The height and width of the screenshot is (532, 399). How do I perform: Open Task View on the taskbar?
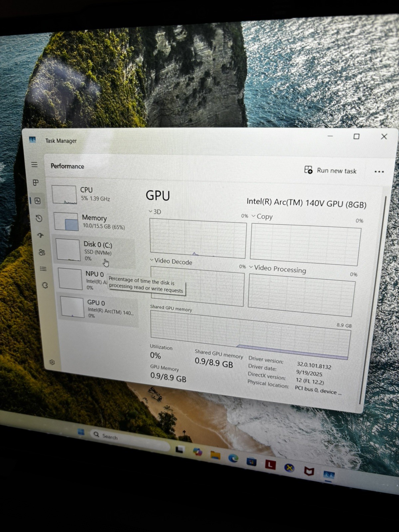point(180,450)
